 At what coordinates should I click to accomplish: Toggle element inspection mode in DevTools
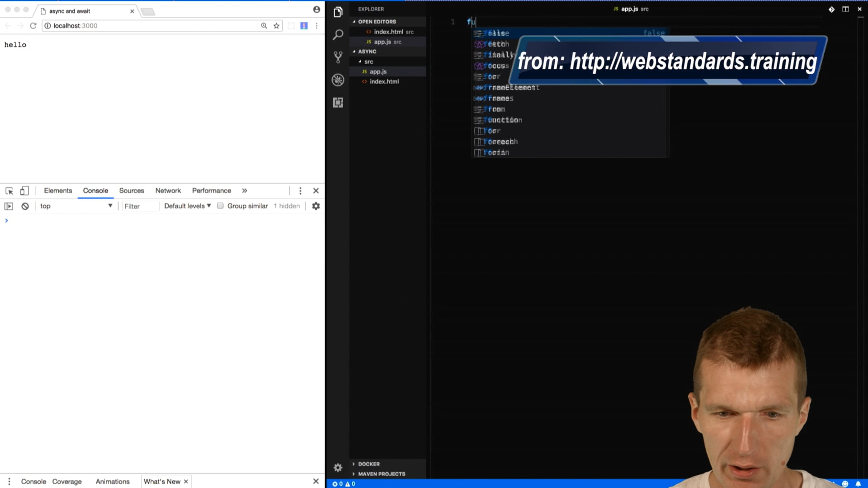pos(9,191)
